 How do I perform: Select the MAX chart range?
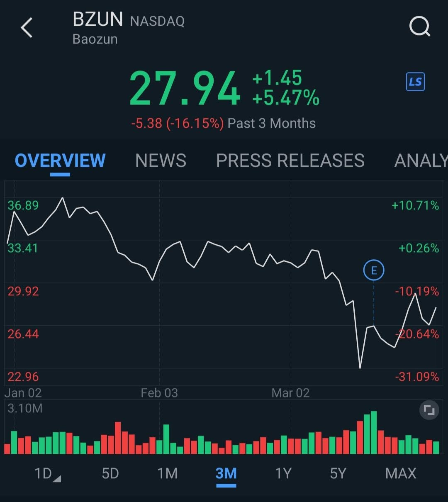(401, 473)
